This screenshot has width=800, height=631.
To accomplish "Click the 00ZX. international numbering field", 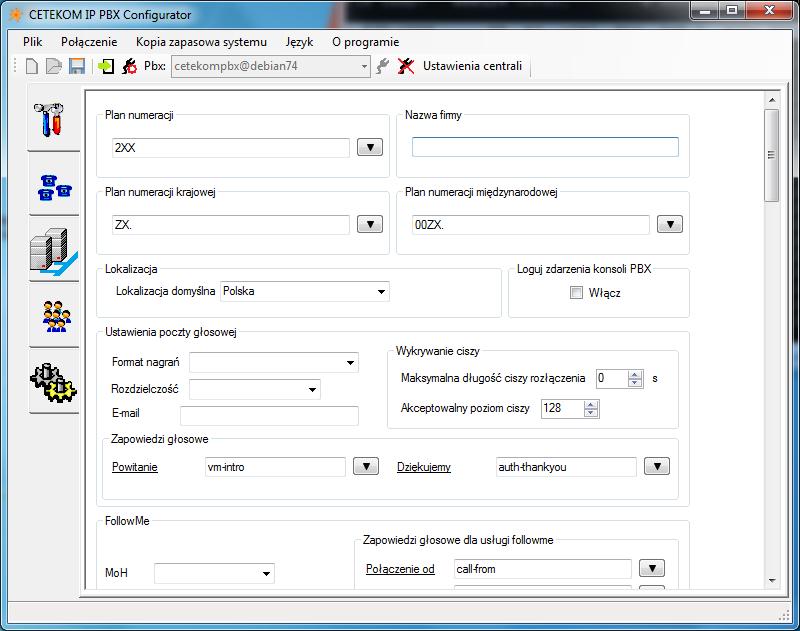I will (531, 224).
